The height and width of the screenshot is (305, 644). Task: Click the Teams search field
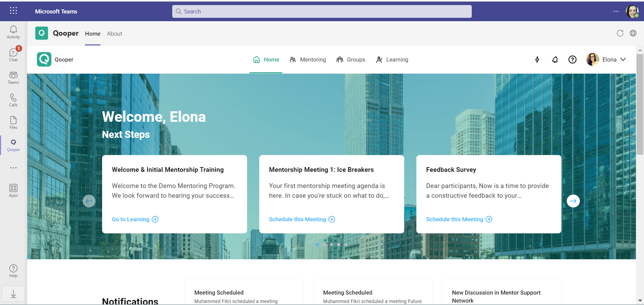point(322,11)
